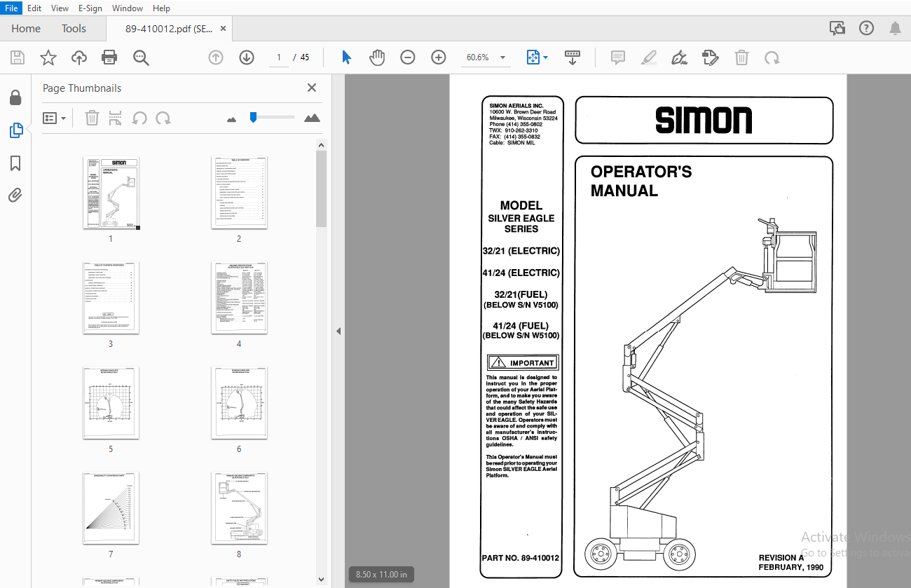Open the Edit menu
911x588 pixels.
(x=34, y=8)
